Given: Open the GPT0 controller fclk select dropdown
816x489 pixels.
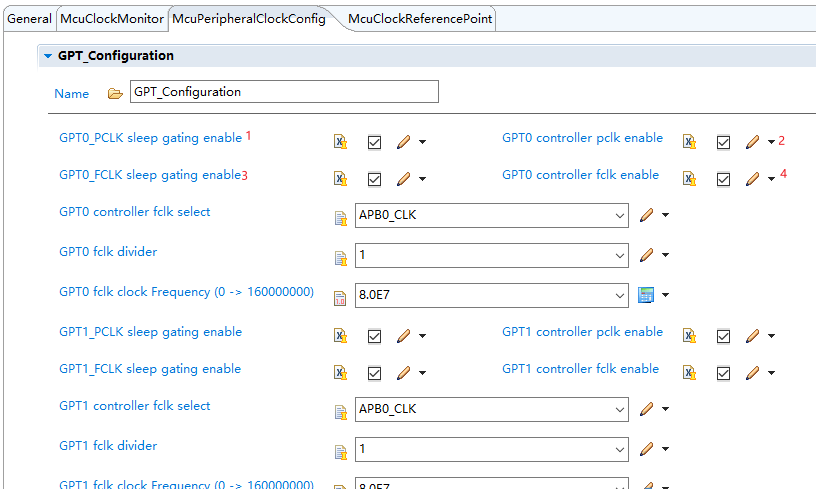Looking at the screenshot, I should 619,215.
